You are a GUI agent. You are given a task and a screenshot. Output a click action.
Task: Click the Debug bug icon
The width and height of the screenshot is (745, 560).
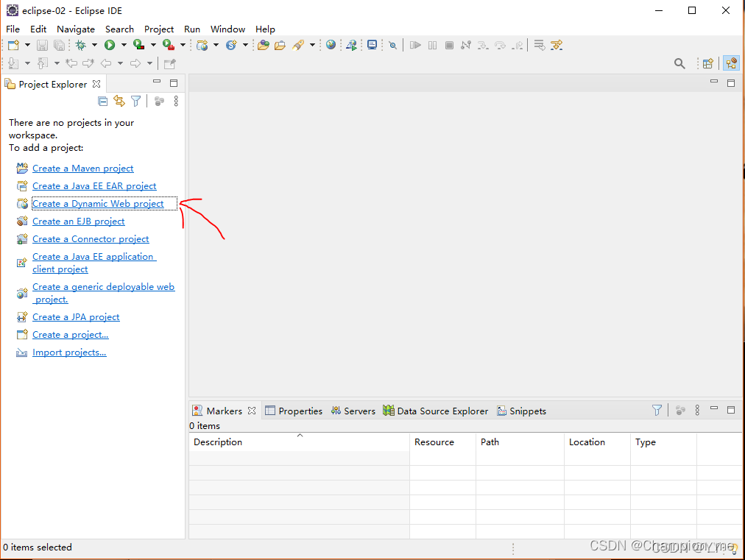click(81, 45)
